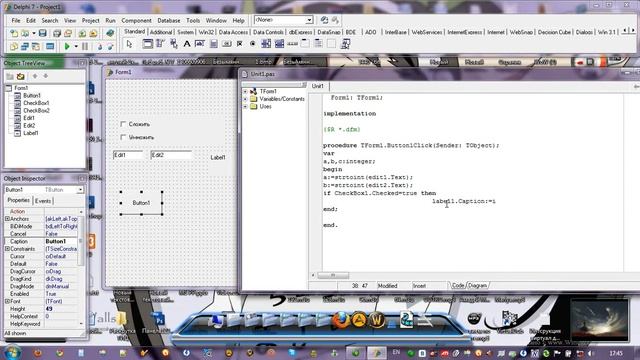Click the yellow folder icon in Object TreeView
640x360 pixels.
tap(20, 76)
